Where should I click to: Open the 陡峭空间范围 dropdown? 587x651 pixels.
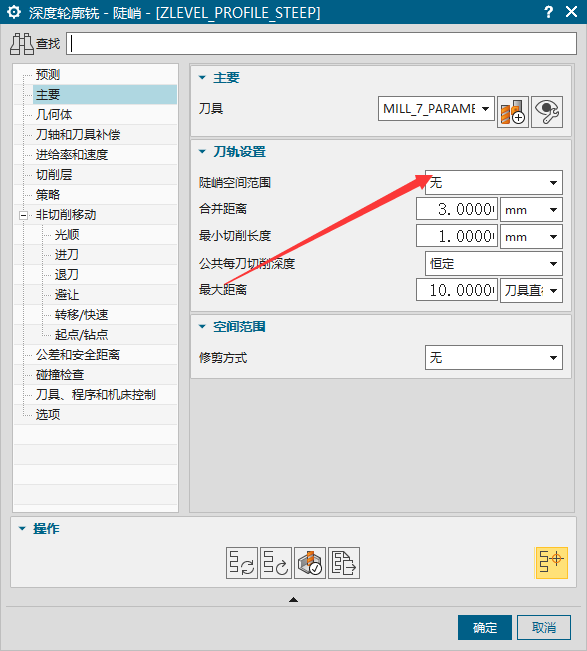click(x=494, y=182)
